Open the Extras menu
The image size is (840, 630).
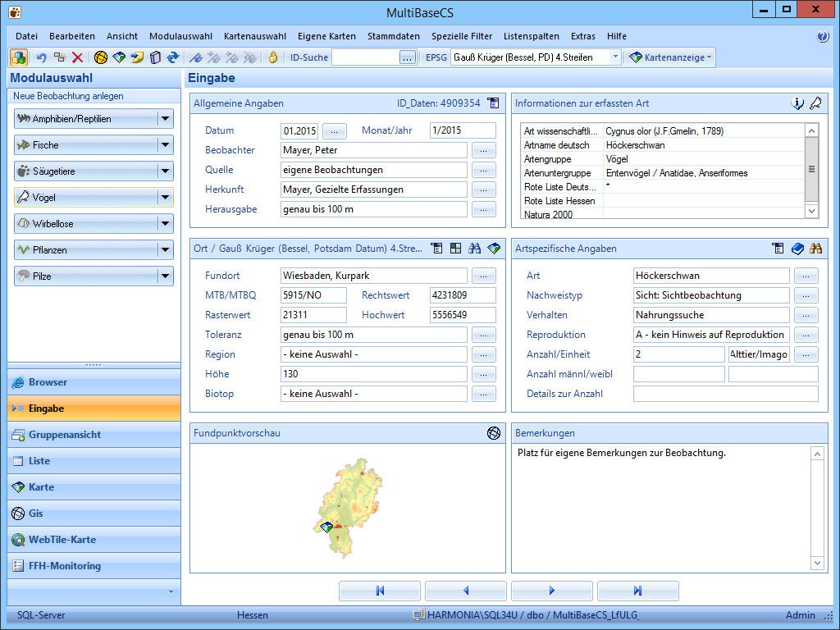coord(583,36)
